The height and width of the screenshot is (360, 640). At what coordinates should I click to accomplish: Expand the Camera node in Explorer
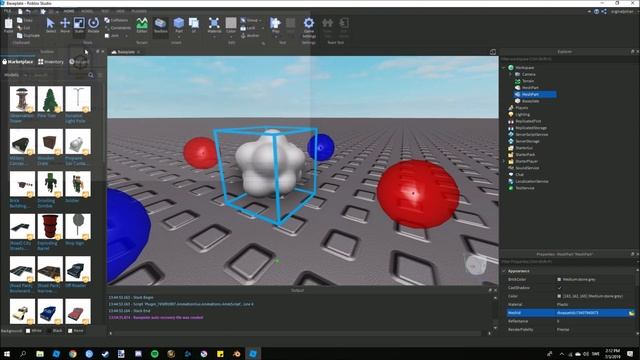(x=511, y=74)
